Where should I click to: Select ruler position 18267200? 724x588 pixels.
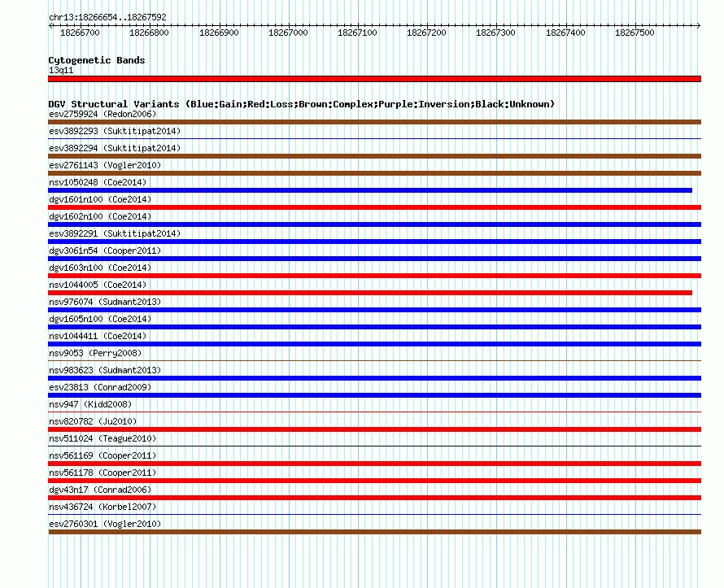pos(426,33)
